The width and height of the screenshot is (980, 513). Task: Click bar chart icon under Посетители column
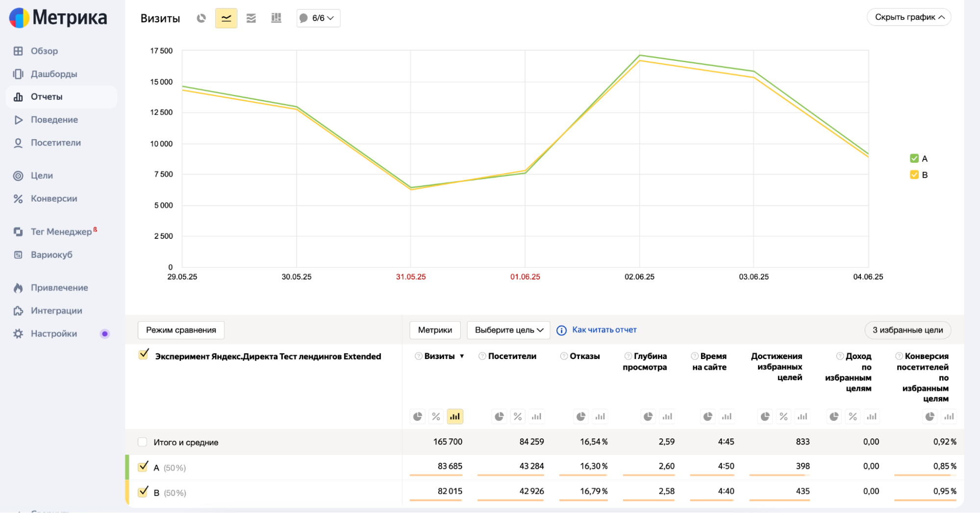point(536,416)
